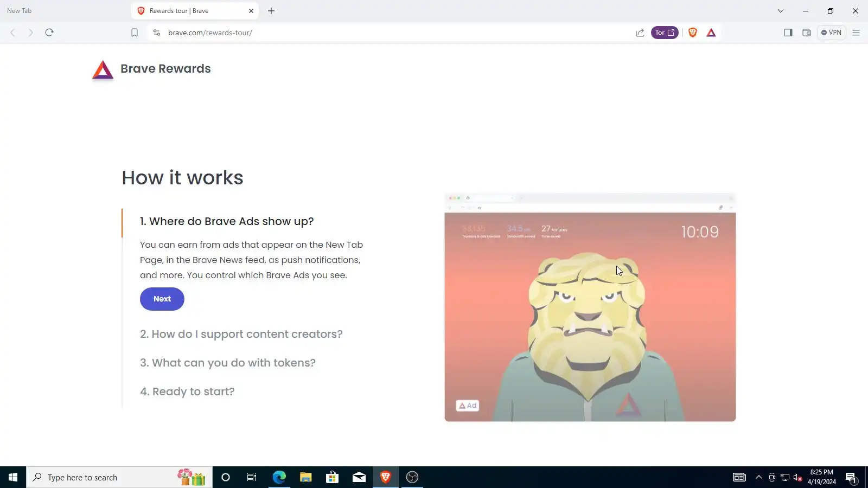Open the Mail app from the taskbar
868x488 pixels.
click(359, 477)
